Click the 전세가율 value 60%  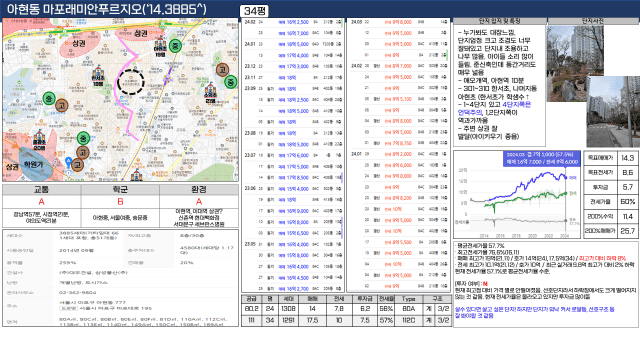click(x=628, y=202)
